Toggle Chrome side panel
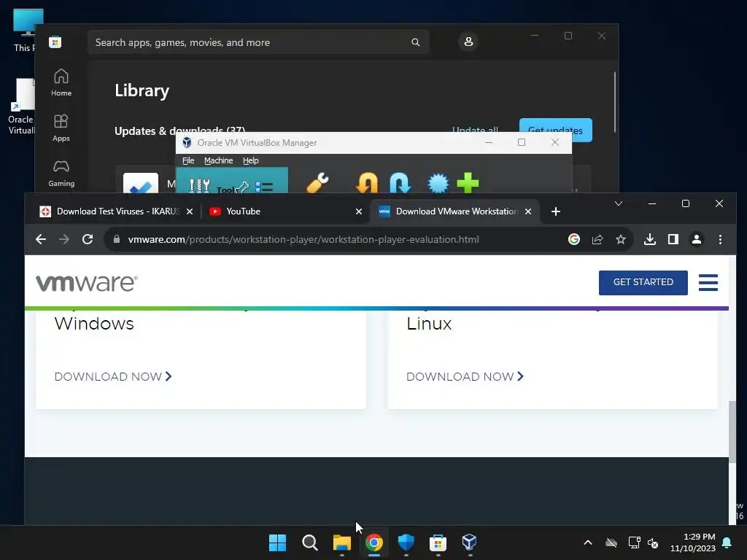Image resolution: width=747 pixels, height=560 pixels. (x=673, y=239)
